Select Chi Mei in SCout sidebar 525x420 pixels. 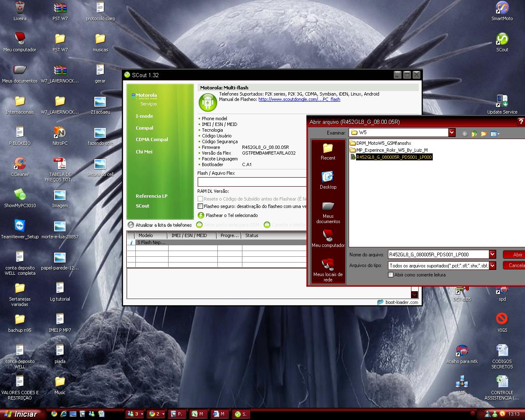144,152
